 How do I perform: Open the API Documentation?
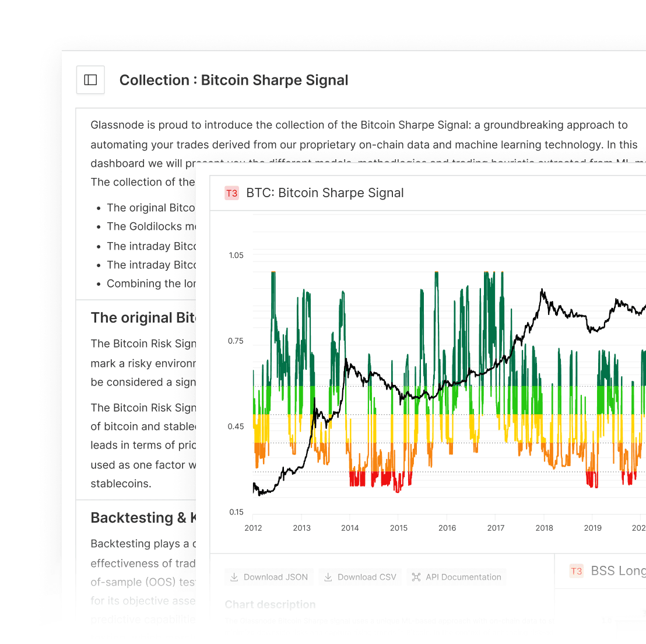pyautogui.click(x=457, y=577)
